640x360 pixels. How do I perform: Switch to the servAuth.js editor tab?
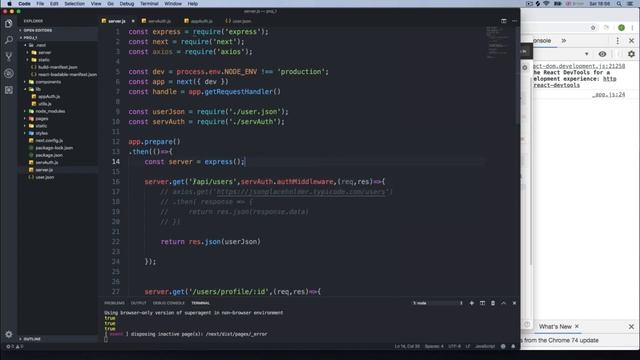[159, 21]
